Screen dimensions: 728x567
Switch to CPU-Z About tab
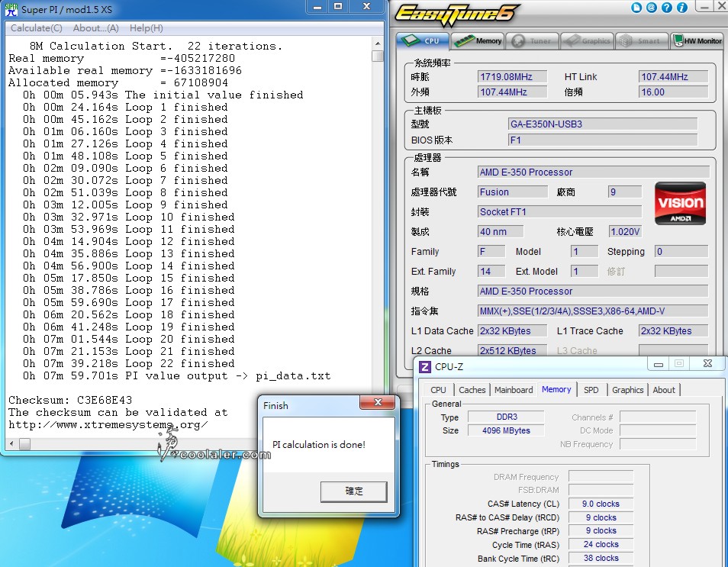664,390
